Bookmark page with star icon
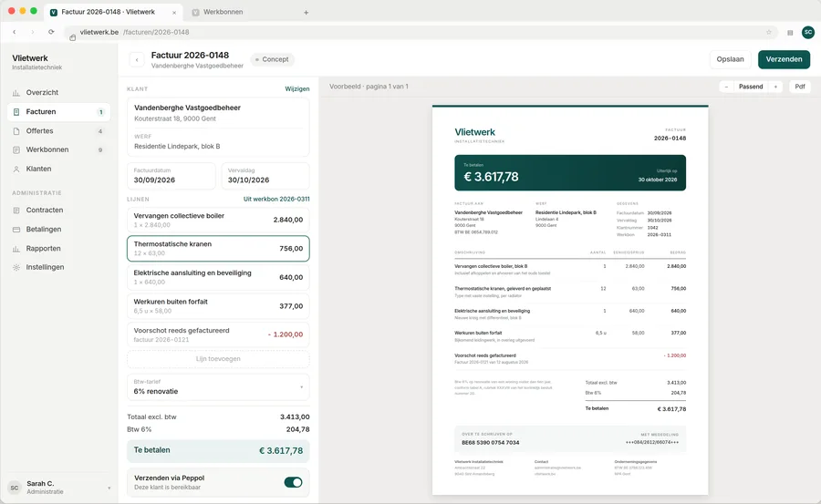 click(x=769, y=33)
